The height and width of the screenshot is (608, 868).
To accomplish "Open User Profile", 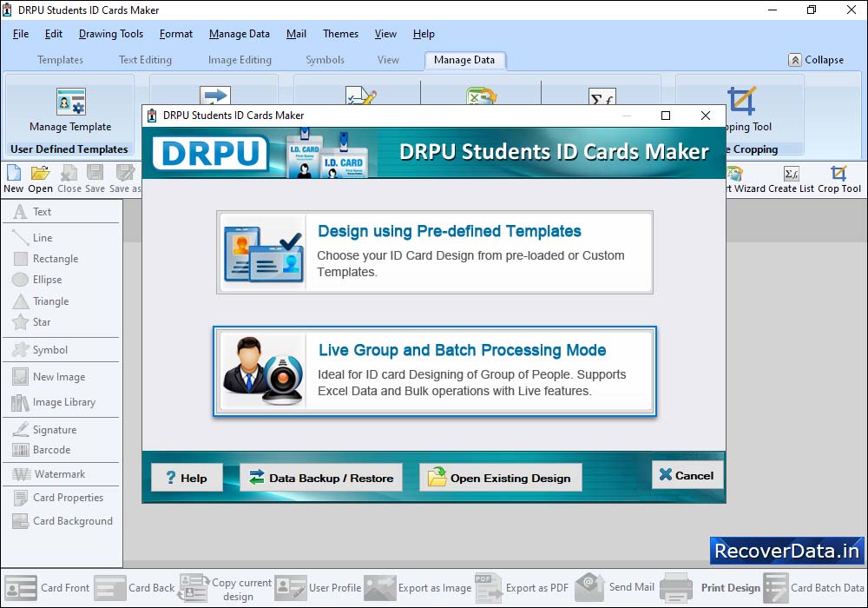I will click(318, 587).
